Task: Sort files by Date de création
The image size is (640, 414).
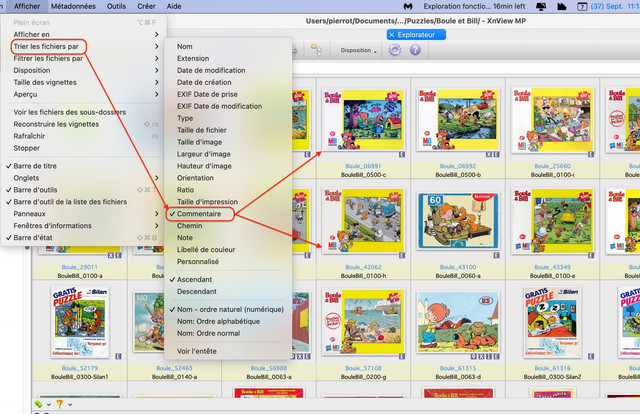Action: tap(204, 82)
